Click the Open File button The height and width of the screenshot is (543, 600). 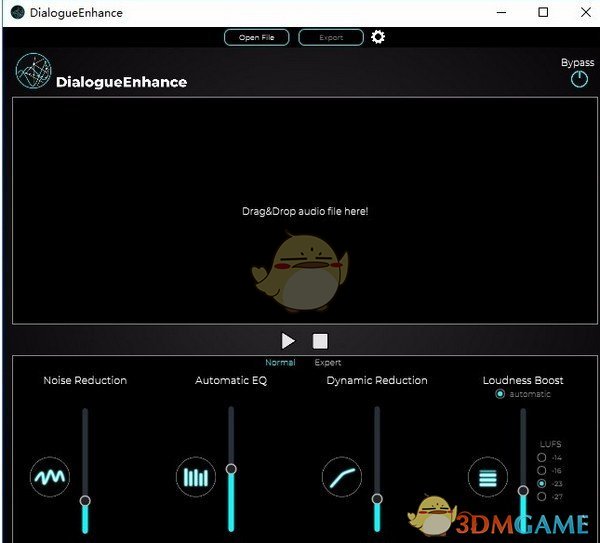(x=257, y=38)
